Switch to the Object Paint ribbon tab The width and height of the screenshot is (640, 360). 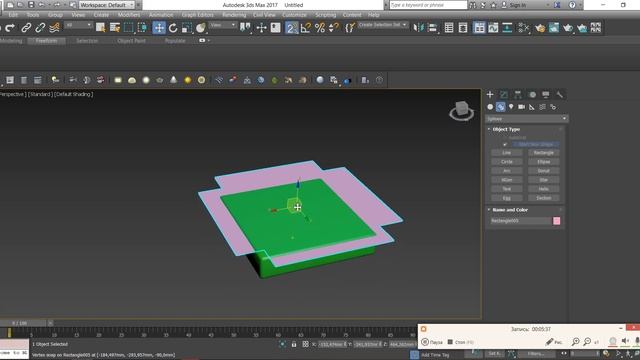click(x=131, y=41)
